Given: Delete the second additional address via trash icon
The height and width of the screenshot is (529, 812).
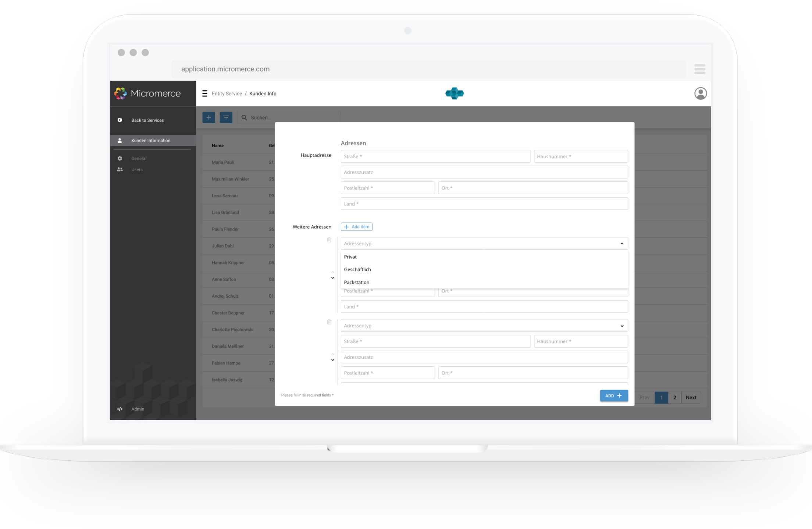Looking at the screenshot, I should (329, 322).
